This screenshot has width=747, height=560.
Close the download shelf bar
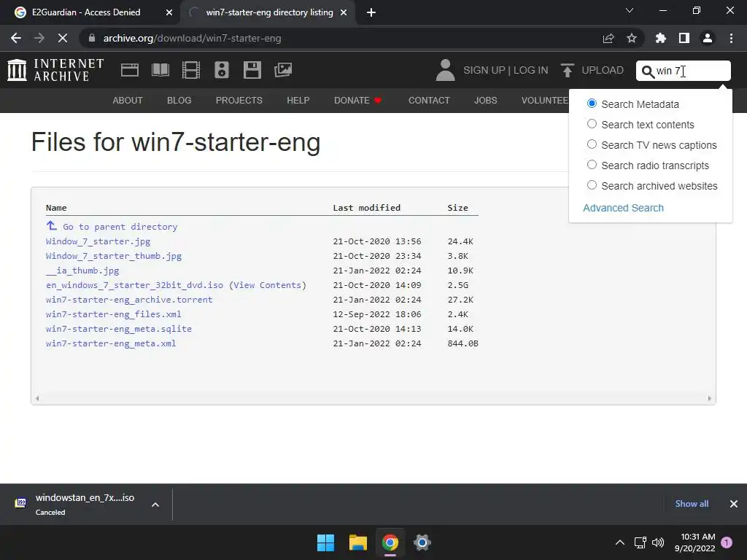coord(734,504)
